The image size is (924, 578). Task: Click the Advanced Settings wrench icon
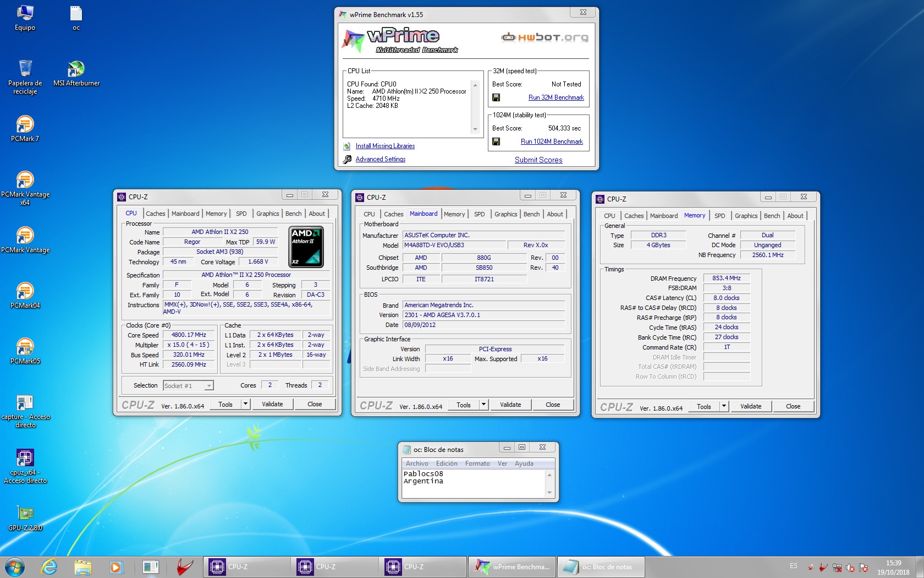tap(347, 160)
